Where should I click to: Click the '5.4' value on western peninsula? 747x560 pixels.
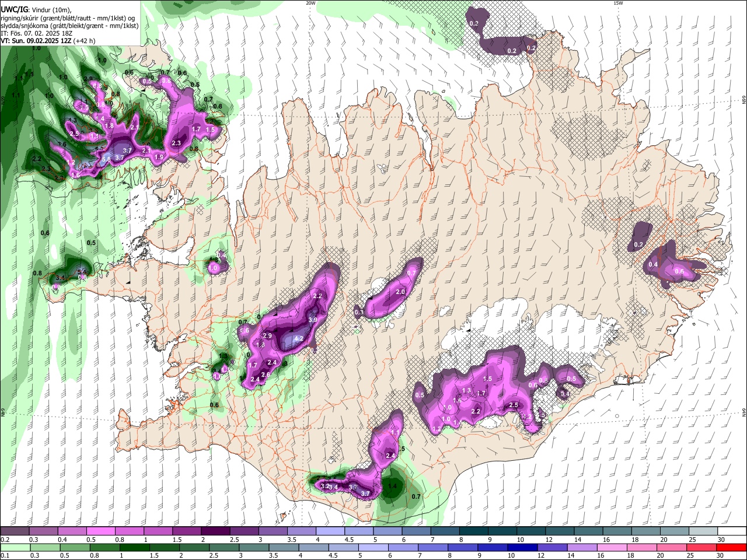(82, 272)
